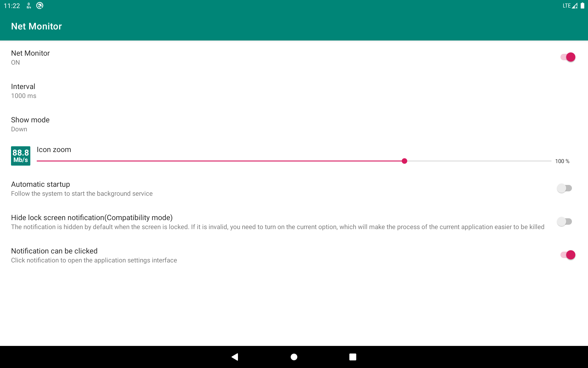Image resolution: width=588 pixels, height=368 pixels.
Task: Tap the Android back navigation button
Action: click(235, 357)
